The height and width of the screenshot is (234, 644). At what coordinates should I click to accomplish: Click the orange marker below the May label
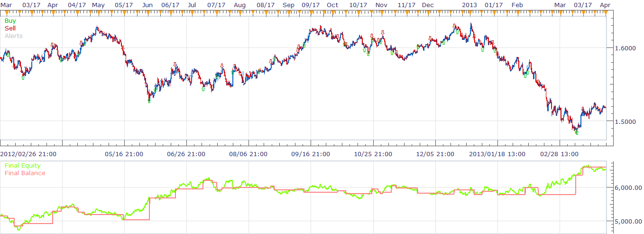tap(98, 12)
